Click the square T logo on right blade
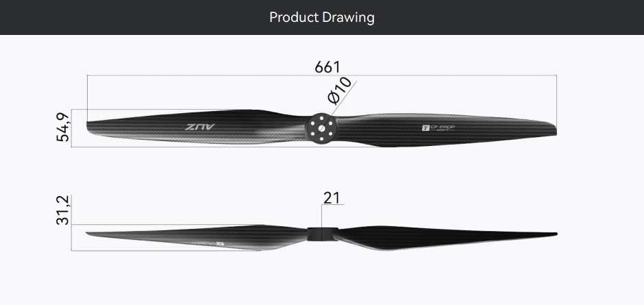Screen dimensions: 644x305 [425, 128]
